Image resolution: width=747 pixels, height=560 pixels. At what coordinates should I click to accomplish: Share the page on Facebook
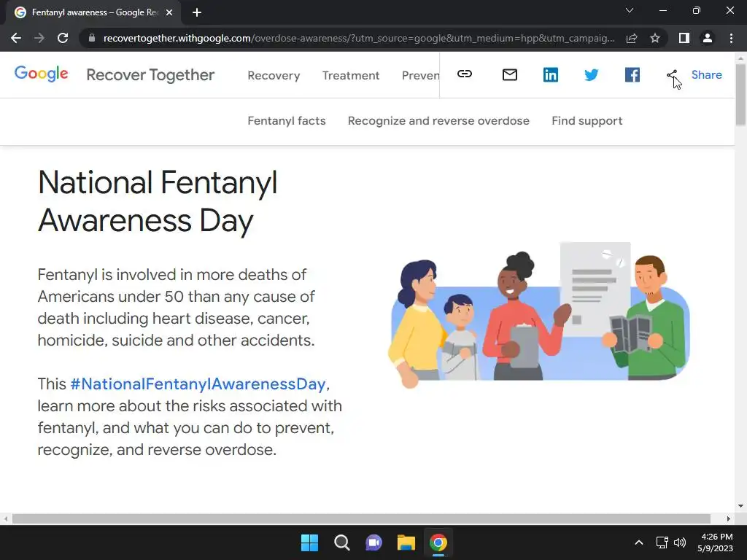632,75
